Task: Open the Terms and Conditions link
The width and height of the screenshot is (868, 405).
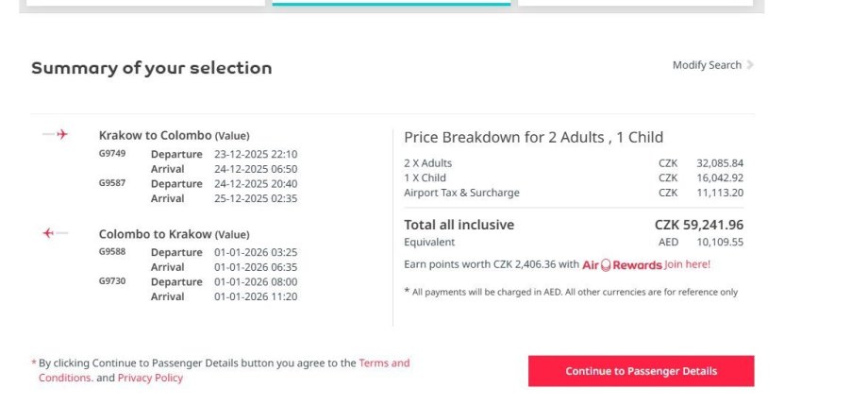Action: [x=384, y=363]
